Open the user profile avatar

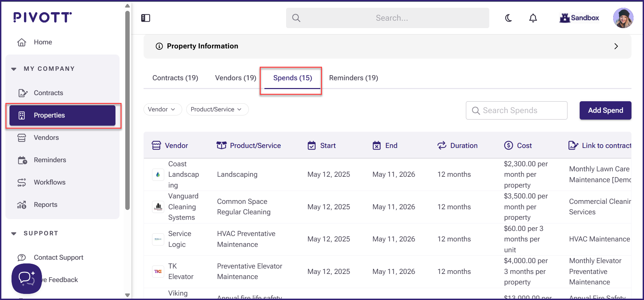623,18
